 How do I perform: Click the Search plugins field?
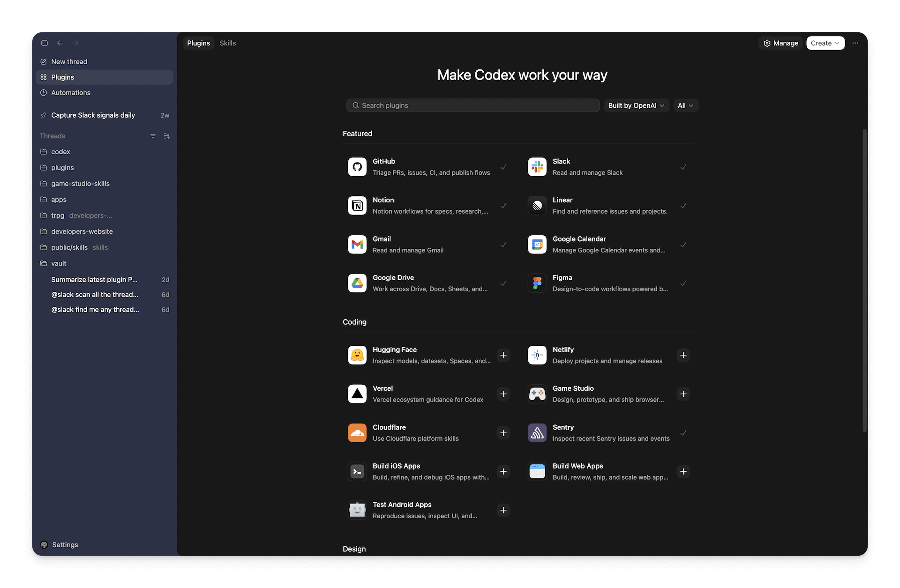point(472,105)
